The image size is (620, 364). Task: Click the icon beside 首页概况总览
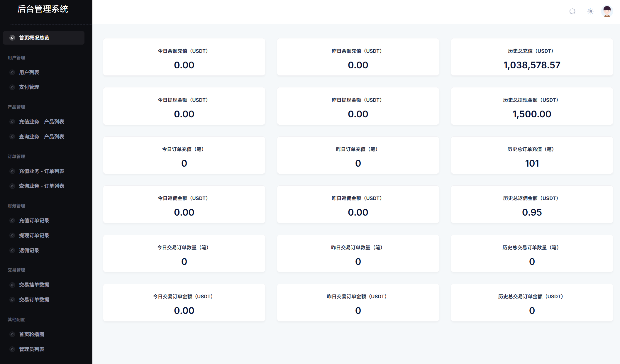coord(12,38)
